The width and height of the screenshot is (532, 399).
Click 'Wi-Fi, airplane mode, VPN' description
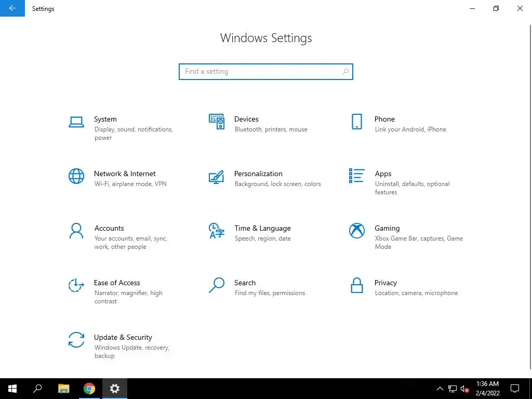(x=130, y=184)
